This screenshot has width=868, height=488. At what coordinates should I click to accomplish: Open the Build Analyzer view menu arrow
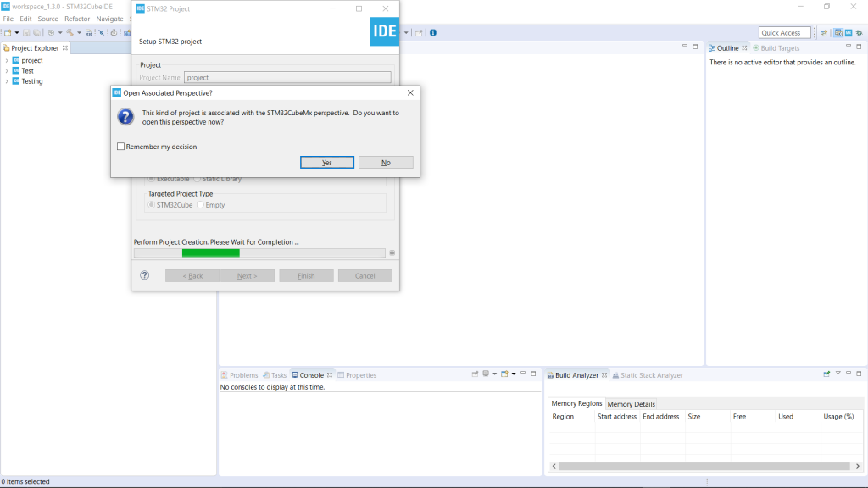[838, 374]
